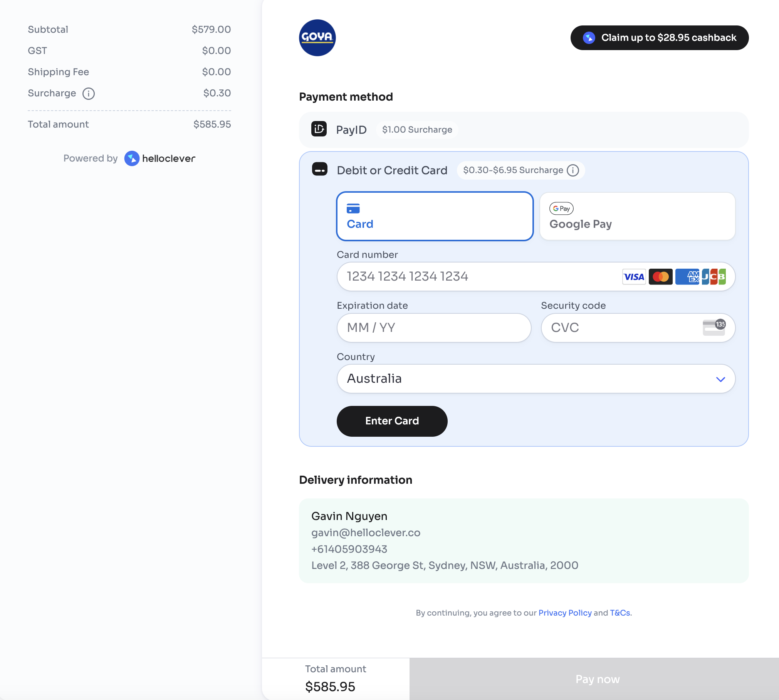Click the CVC card hint icon
779x700 pixels.
pos(714,328)
